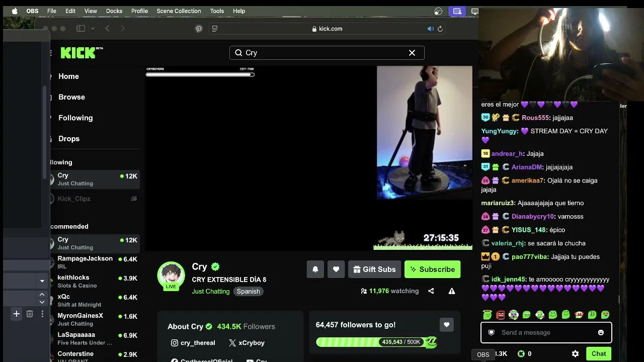Image resolution: width=644 pixels, height=362 pixels.
Task: Go back with Safari's back arrow
Action: point(107,29)
